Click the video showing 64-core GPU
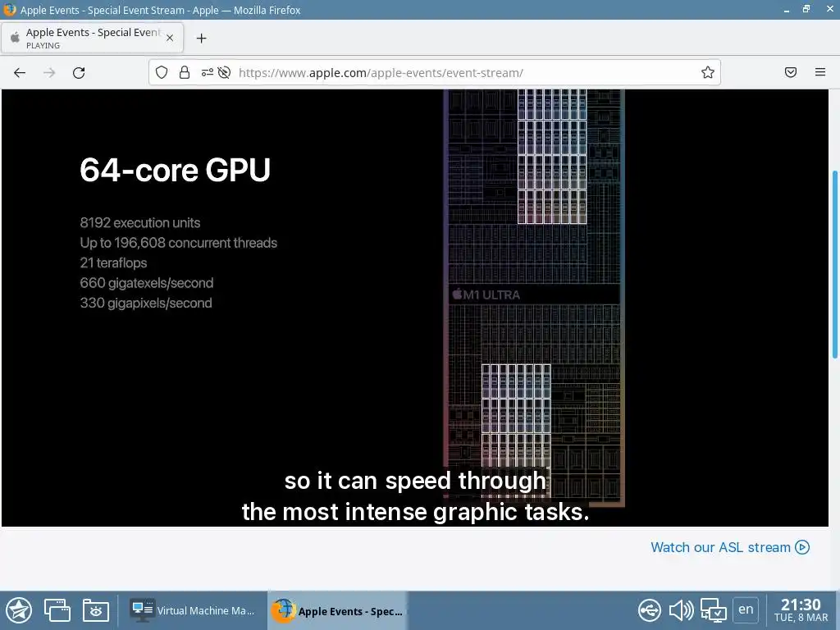The image size is (840, 630). [414, 308]
